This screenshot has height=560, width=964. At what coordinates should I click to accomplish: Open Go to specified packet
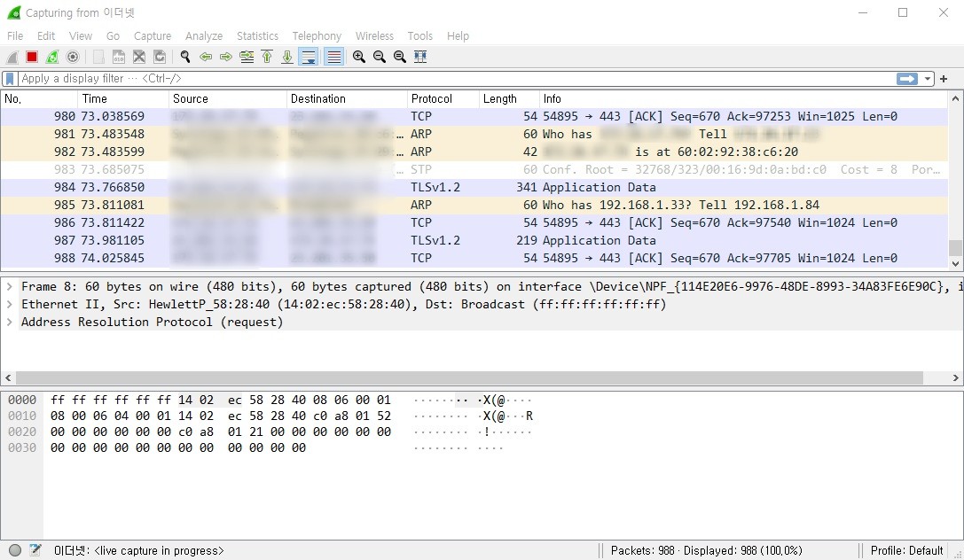pyautogui.click(x=247, y=57)
